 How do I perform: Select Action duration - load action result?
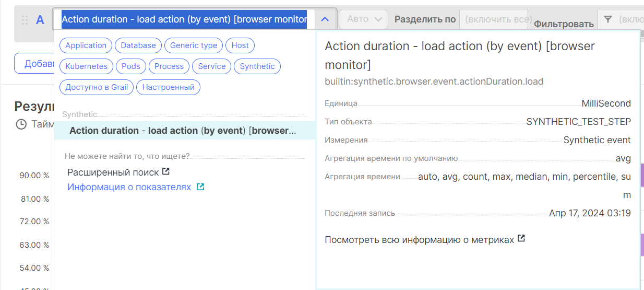tap(183, 131)
